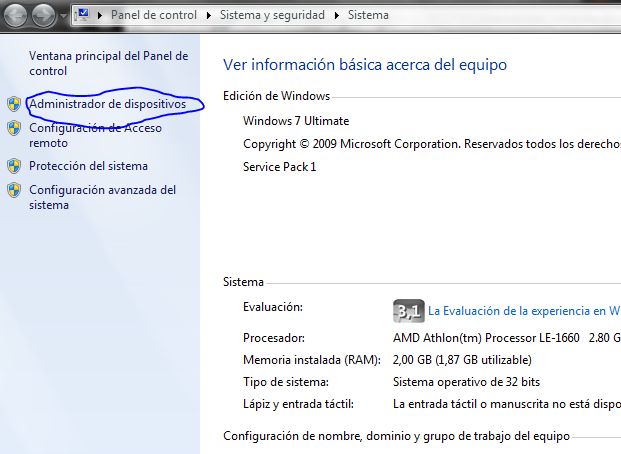Click the Sistema section header
Screen dimensions: 621x454
[243, 282]
